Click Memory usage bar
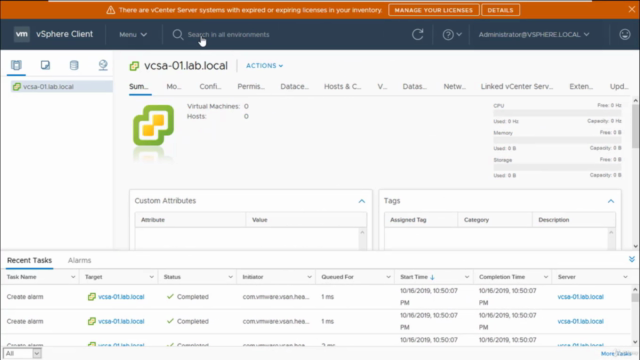This screenshot has height=360, width=640. pos(557,140)
